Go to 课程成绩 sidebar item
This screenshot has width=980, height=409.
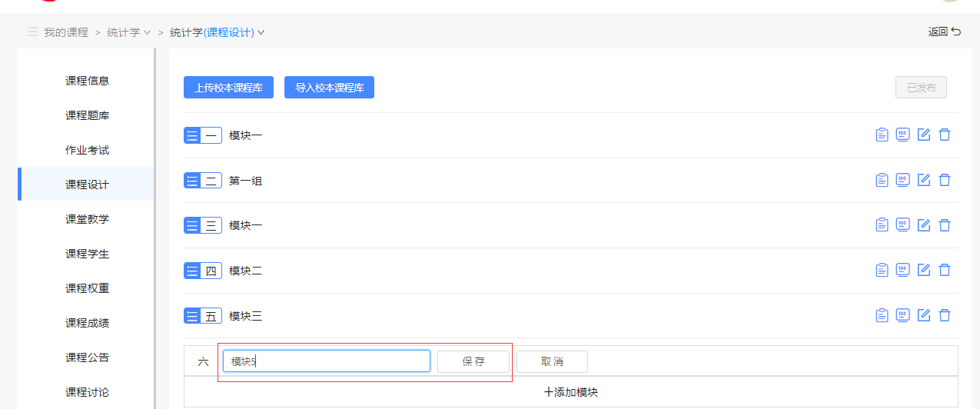click(x=87, y=323)
